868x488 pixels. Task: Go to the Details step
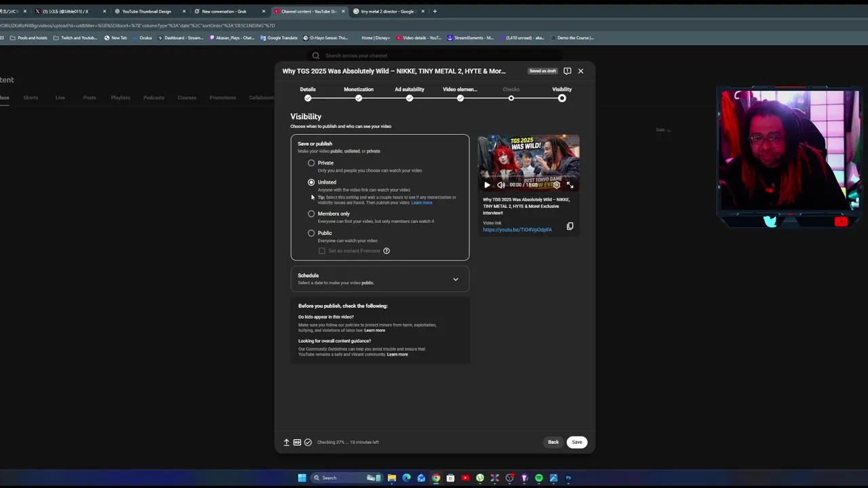[x=308, y=94]
